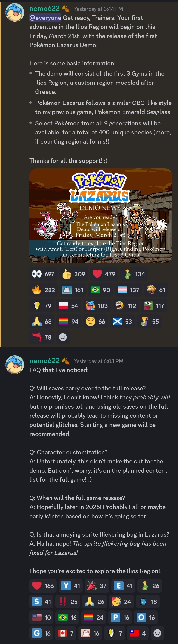Click the heart reaction with 166 on FAQ
This screenshot has height=644, width=178.
43,585
